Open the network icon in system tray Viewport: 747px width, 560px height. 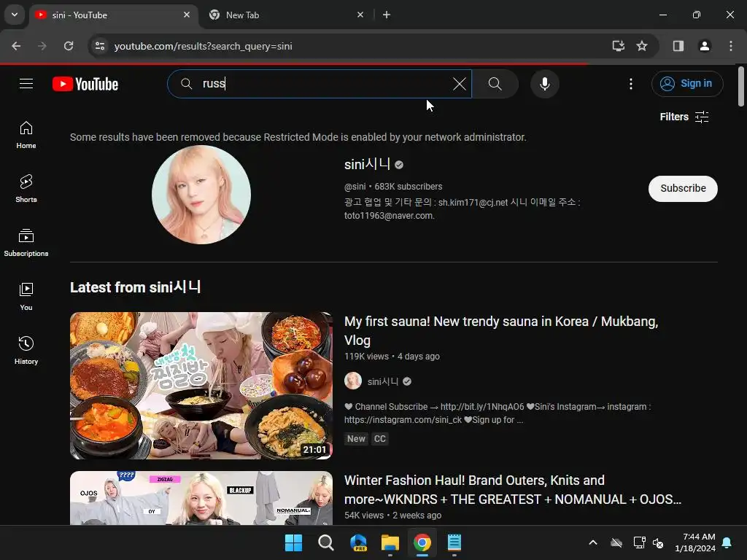[x=639, y=542]
